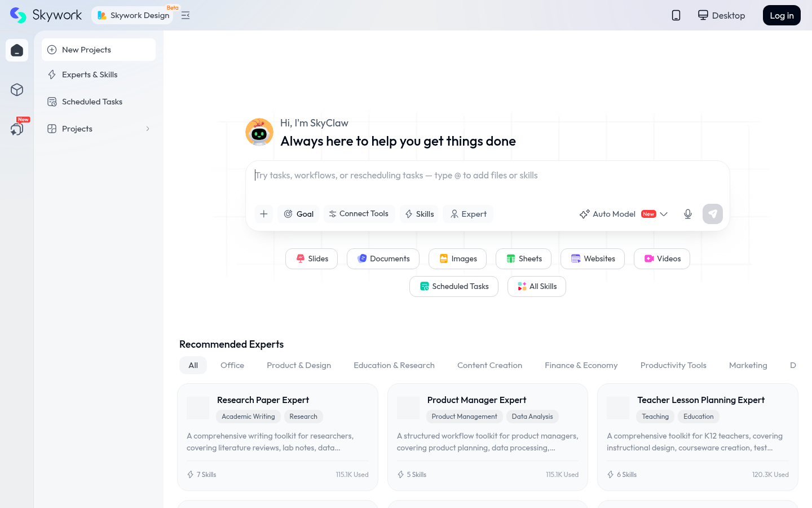The height and width of the screenshot is (508, 812).
Task: Open Scheduled Tasks in sidebar
Action: point(99,102)
